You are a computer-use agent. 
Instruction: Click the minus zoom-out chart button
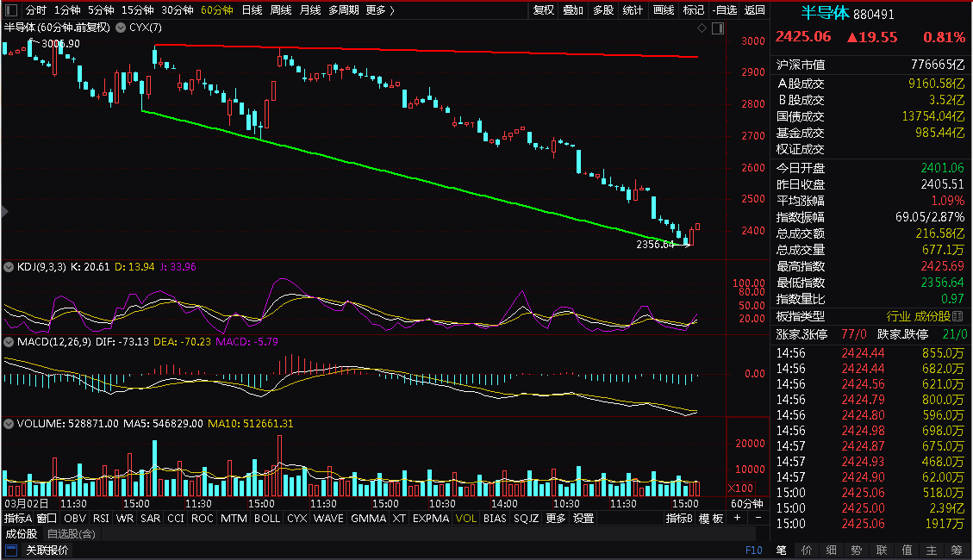pos(758,518)
